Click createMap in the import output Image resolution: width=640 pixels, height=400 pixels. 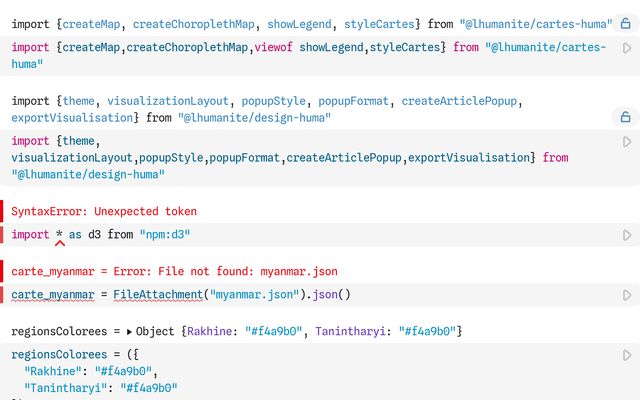[91, 24]
